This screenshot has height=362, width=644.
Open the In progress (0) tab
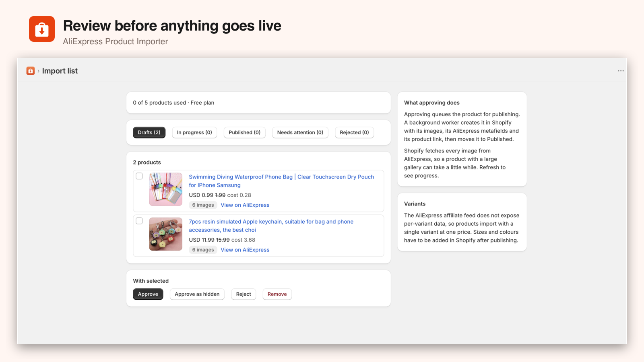pyautogui.click(x=194, y=132)
